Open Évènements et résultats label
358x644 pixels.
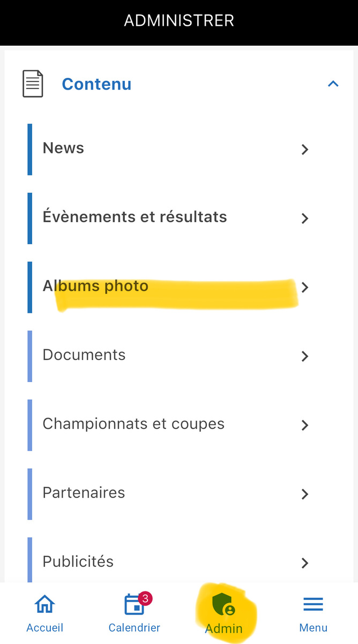coord(135,217)
